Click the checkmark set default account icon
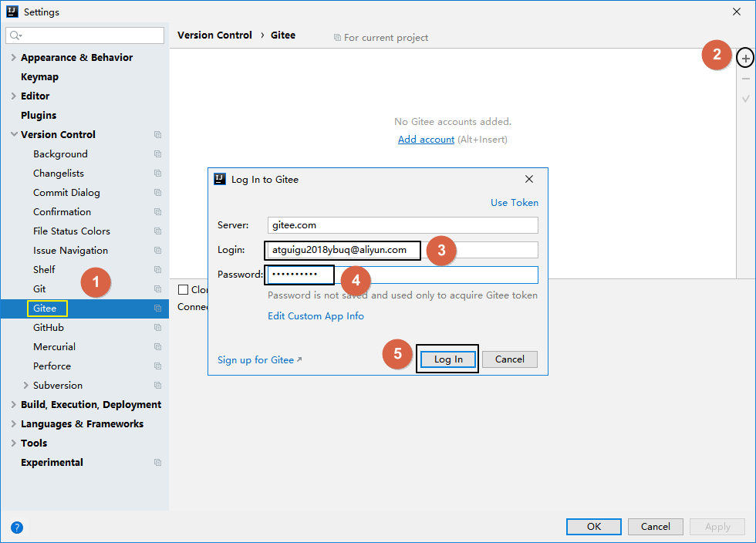Screen dimensions: 756x543 coord(745,99)
